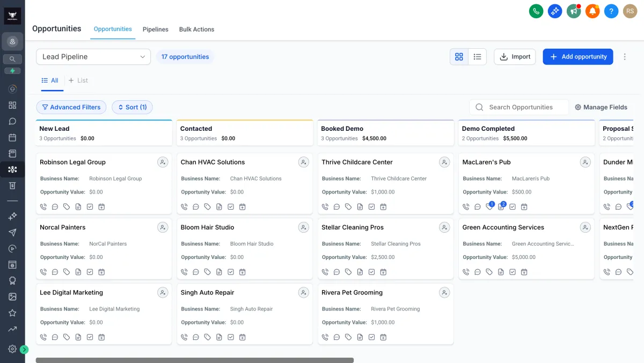644x363 pixels.
Task: Click the task checkbox icon on Bloom Hair Studio card
Action: pos(231,272)
